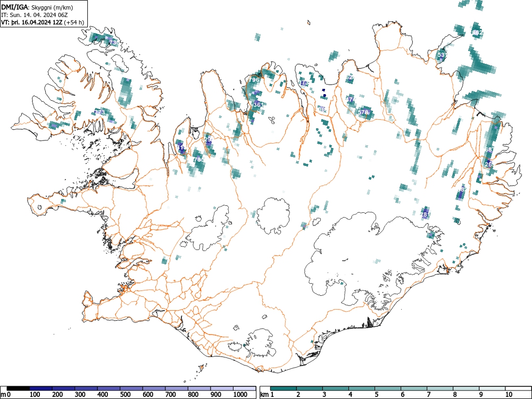The height and width of the screenshot is (399, 532).
Task: Pick the 200–300 m legend color segment
Action: coord(63,388)
